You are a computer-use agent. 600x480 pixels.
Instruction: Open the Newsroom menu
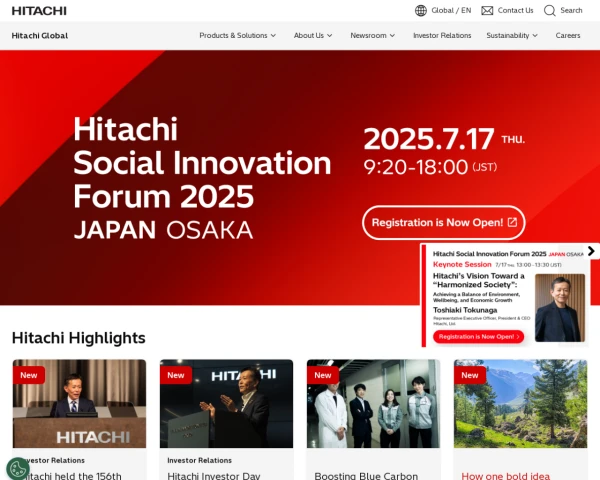(372, 36)
